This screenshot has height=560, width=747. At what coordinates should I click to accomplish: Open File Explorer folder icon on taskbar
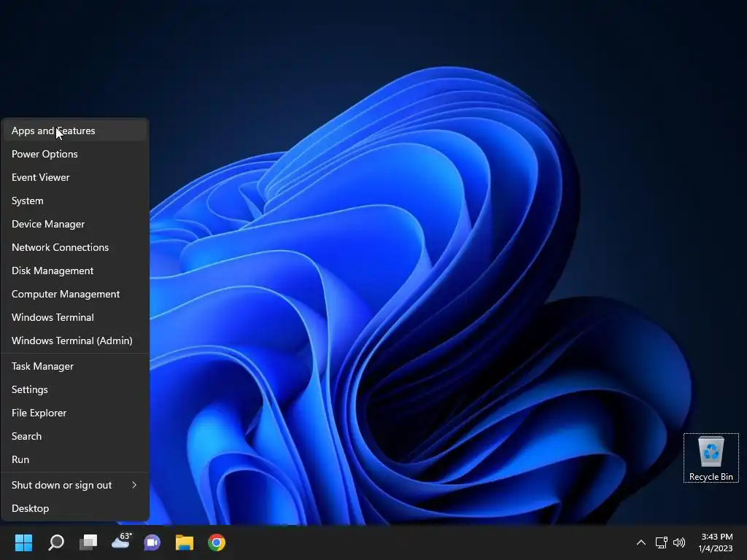185,542
